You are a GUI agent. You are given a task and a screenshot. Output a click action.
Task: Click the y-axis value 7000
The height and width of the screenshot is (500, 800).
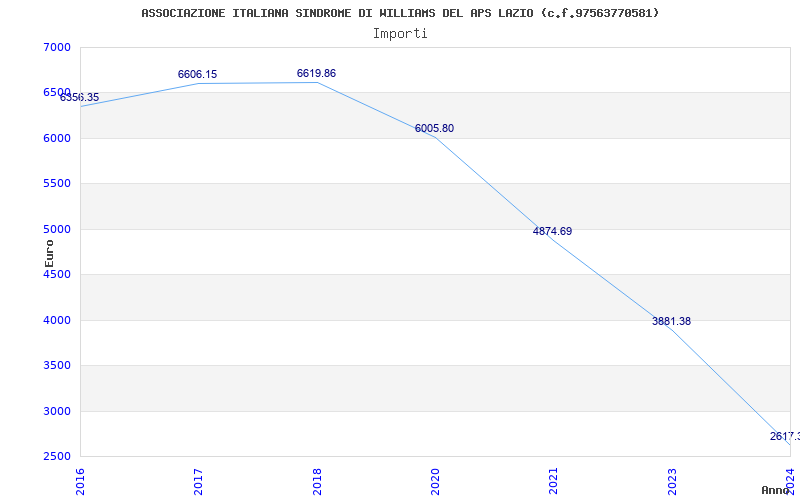tap(57, 47)
